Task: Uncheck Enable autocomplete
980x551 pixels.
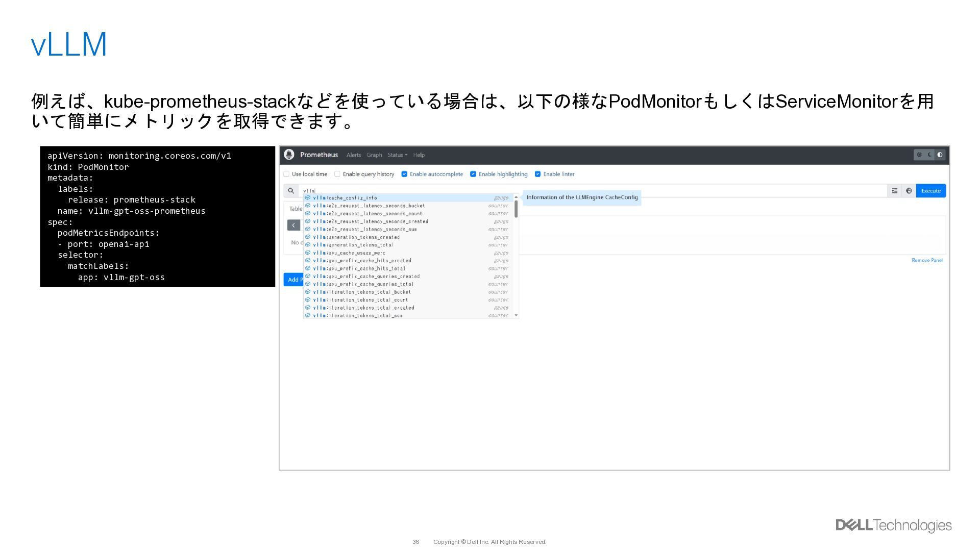Action: pyautogui.click(x=404, y=174)
